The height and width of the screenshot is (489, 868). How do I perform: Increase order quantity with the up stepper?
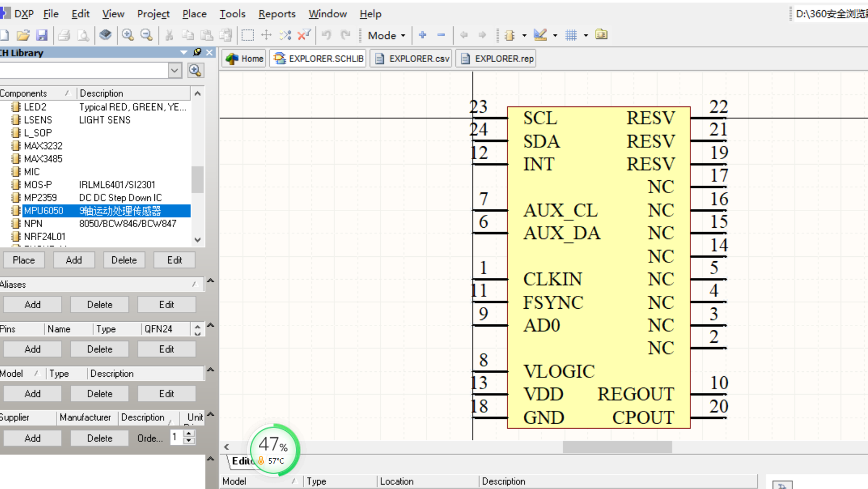189,433
